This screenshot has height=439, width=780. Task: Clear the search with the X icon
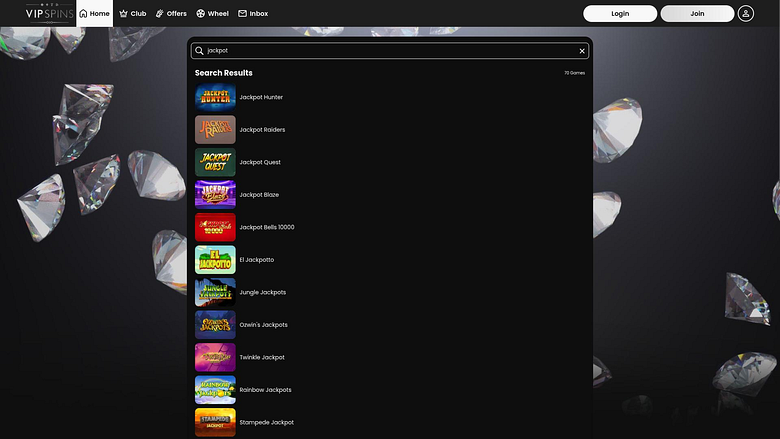tap(582, 51)
